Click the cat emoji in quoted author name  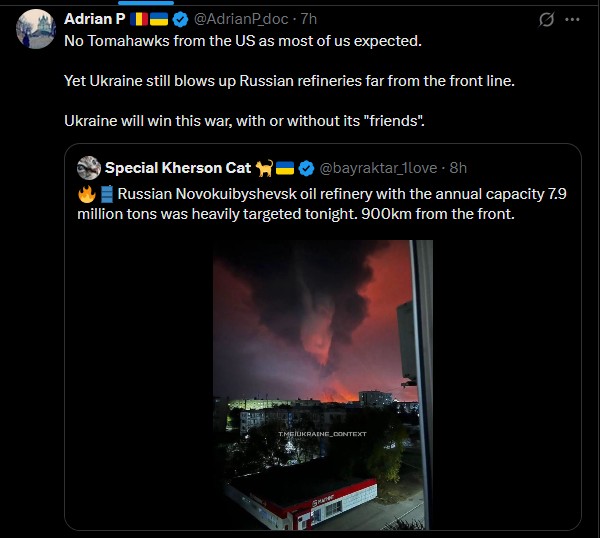(265, 167)
